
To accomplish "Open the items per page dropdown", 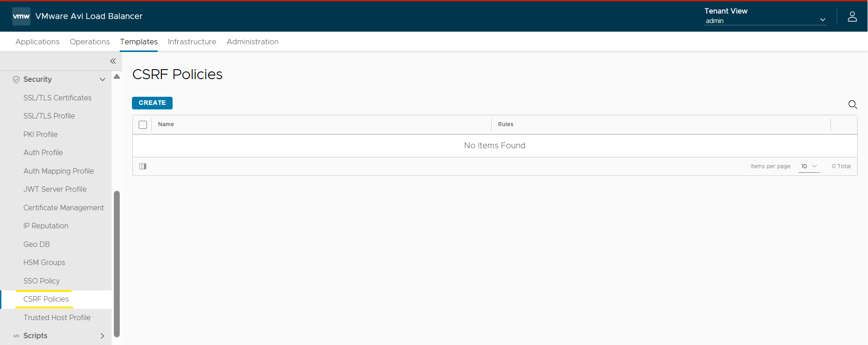I will point(809,166).
